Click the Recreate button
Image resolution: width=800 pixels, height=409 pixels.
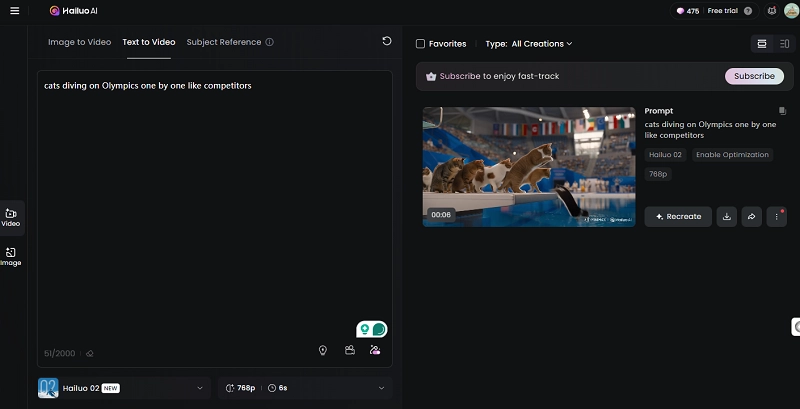pos(678,217)
